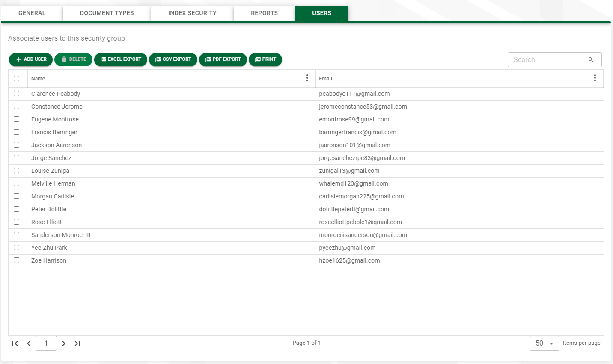Go to the previous page
This screenshot has height=364, width=613.
click(29, 343)
